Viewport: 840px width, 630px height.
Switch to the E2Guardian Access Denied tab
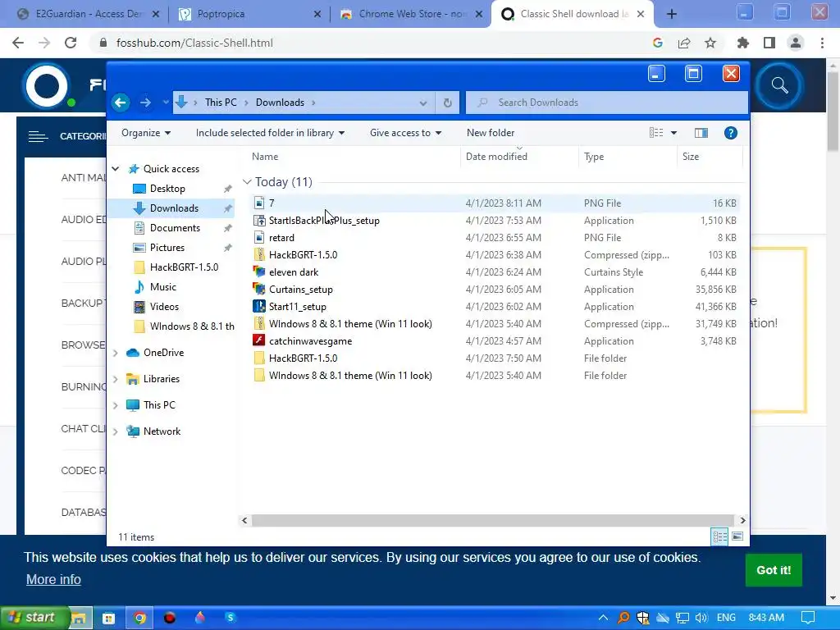89,14
